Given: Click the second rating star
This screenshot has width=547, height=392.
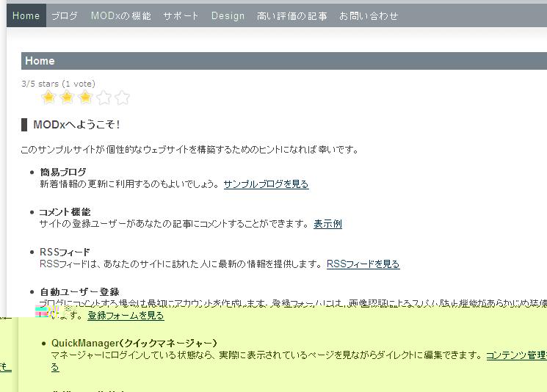Looking at the screenshot, I should [x=68, y=98].
